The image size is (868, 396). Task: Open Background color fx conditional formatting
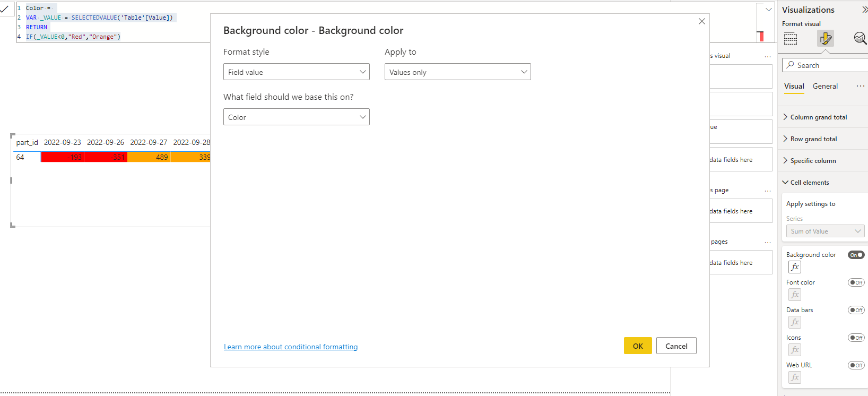pyautogui.click(x=795, y=267)
